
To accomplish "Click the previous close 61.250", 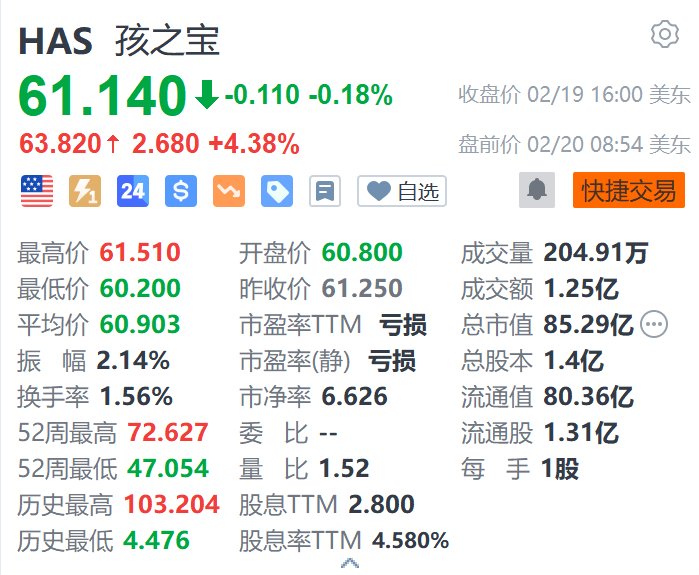I will (362, 288).
